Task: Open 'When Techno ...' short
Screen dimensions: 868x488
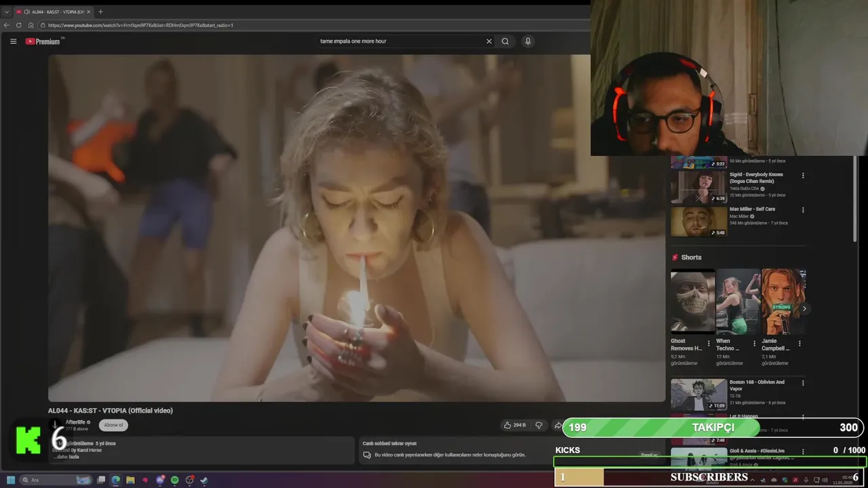Action: (x=738, y=301)
